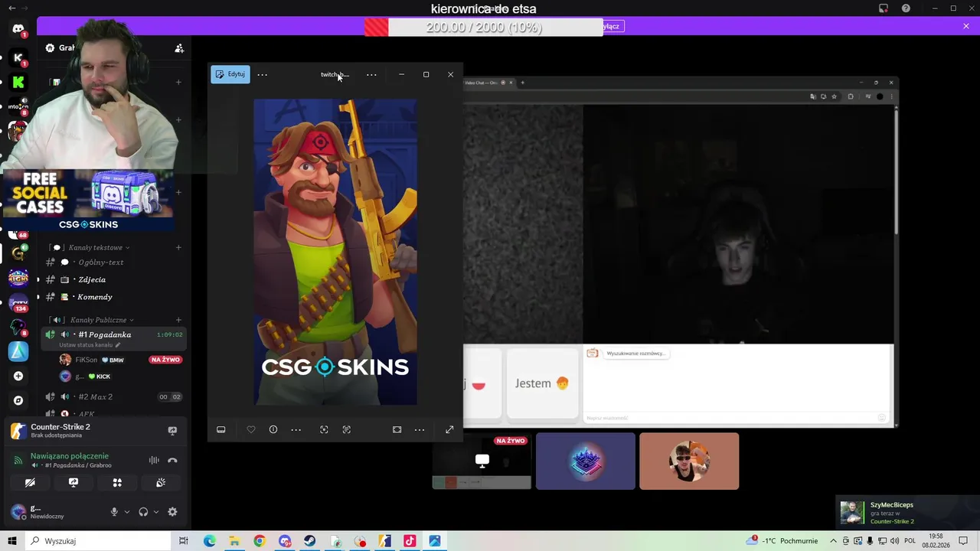Select orange avatar participant tile

pyautogui.click(x=689, y=461)
